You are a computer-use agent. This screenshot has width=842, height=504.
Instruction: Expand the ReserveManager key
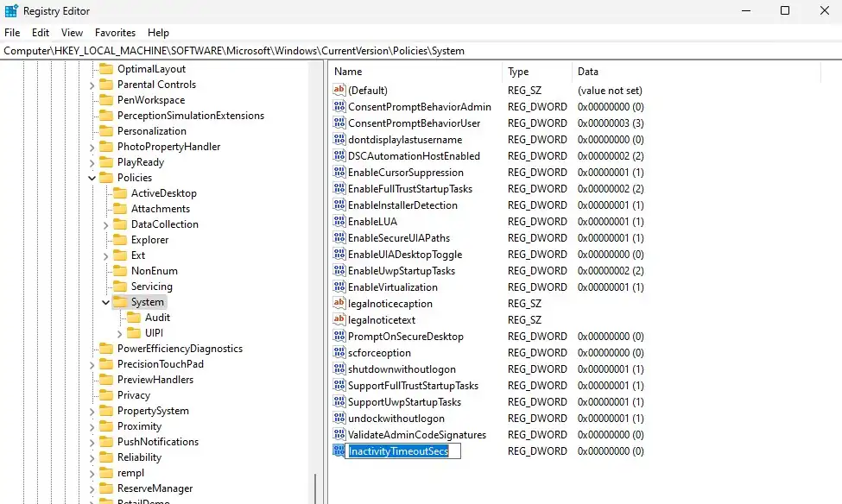click(x=92, y=489)
